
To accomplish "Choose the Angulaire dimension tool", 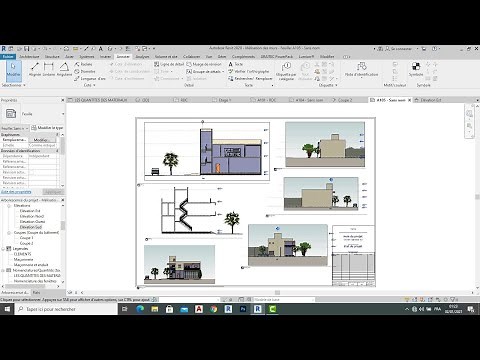I will pos(64,69).
